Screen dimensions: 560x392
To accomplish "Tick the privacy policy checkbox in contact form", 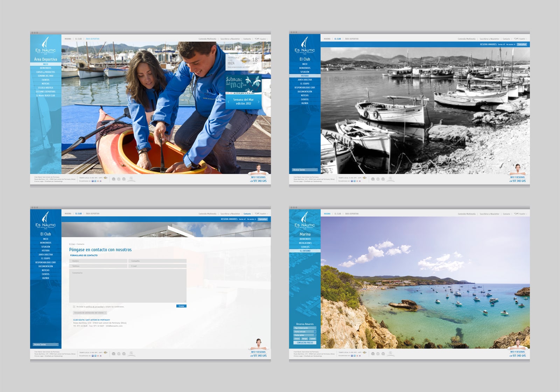I will (74, 307).
